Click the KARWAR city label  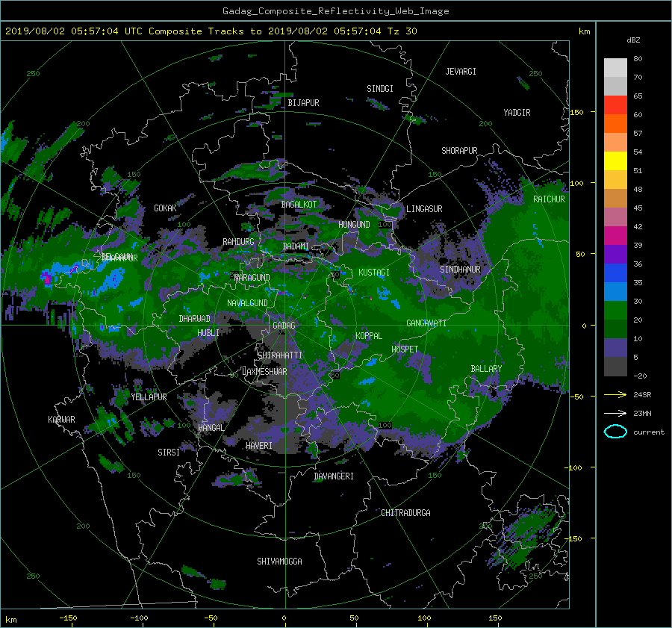click(x=61, y=419)
